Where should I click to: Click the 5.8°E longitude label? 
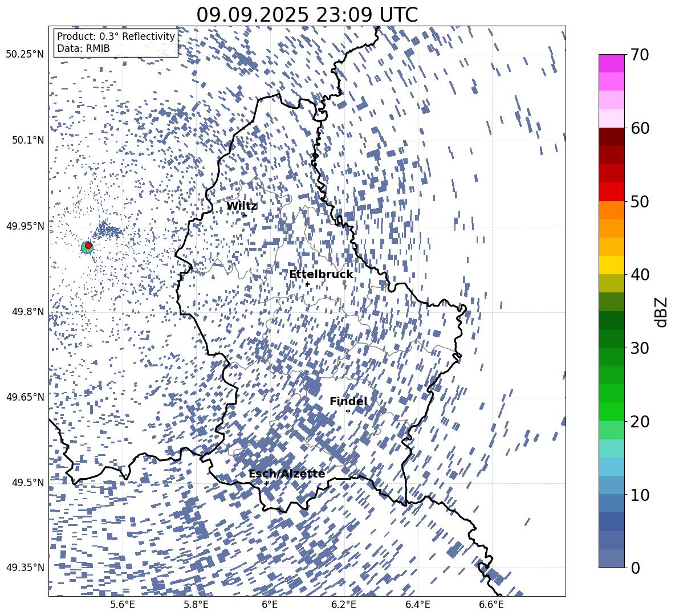pyautogui.click(x=196, y=605)
